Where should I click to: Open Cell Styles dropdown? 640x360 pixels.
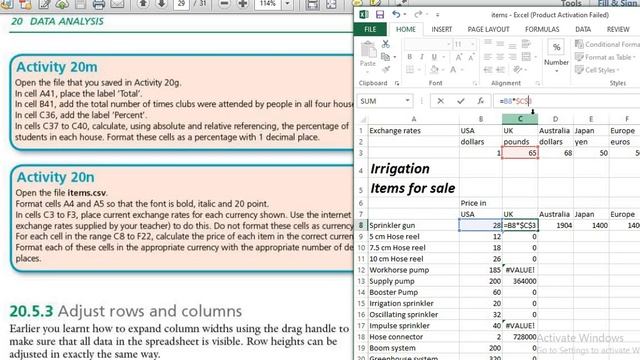pos(598,70)
